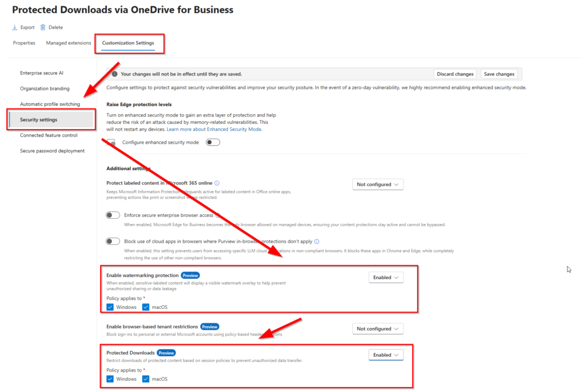Click info icon beside Protect labeled content
The height and width of the screenshot is (392, 582).
point(217,184)
